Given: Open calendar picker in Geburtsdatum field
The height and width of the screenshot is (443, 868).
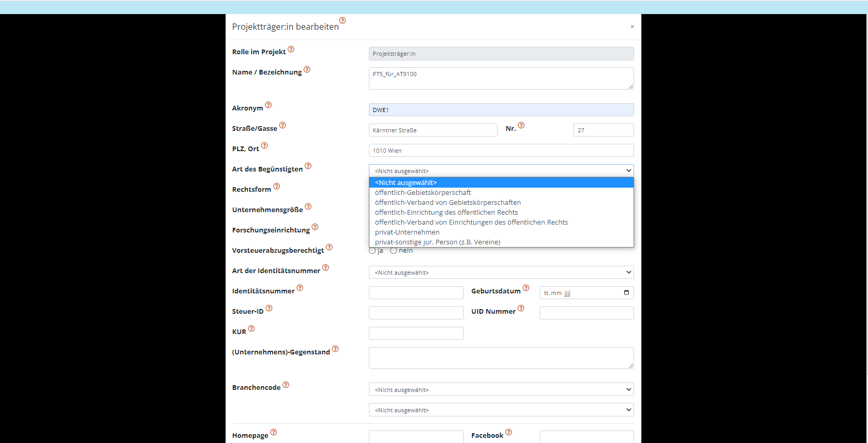Looking at the screenshot, I should (626, 293).
